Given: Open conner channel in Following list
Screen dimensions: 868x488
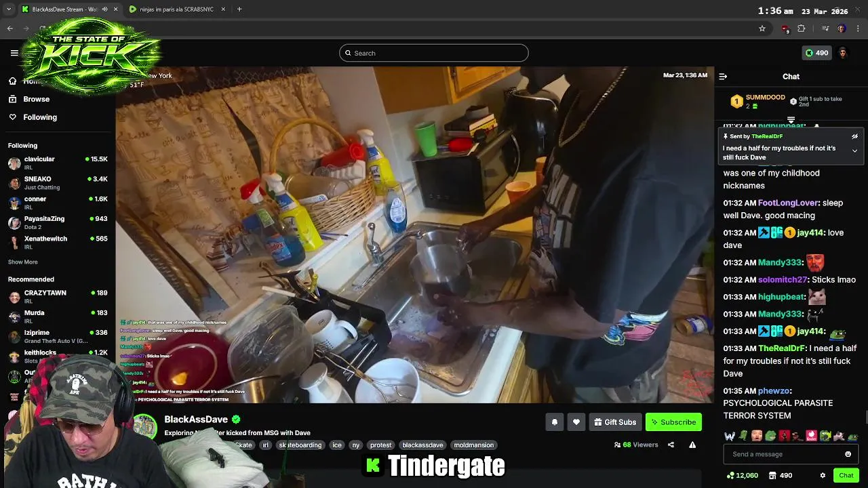Looking at the screenshot, I should click(58, 203).
